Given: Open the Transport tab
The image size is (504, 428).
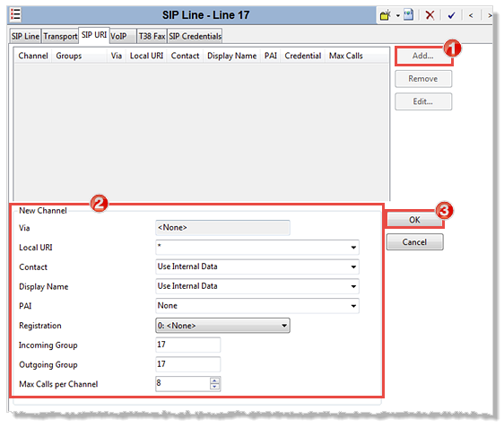Looking at the screenshot, I should 60,36.
